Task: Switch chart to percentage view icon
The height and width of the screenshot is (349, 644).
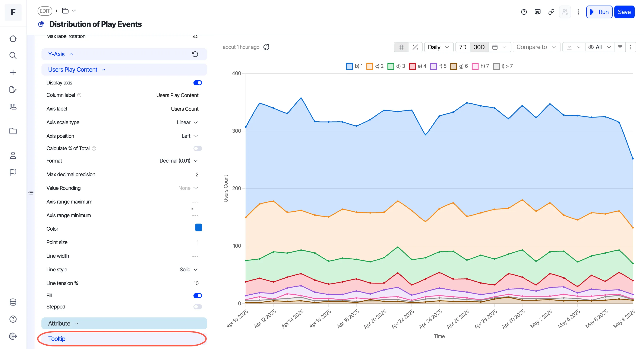Action: [415, 47]
